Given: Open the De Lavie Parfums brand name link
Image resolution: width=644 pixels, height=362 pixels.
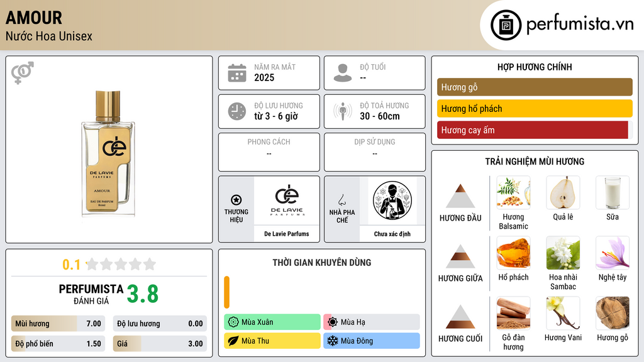Looking at the screenshot, I should click(x=287, y=234).
